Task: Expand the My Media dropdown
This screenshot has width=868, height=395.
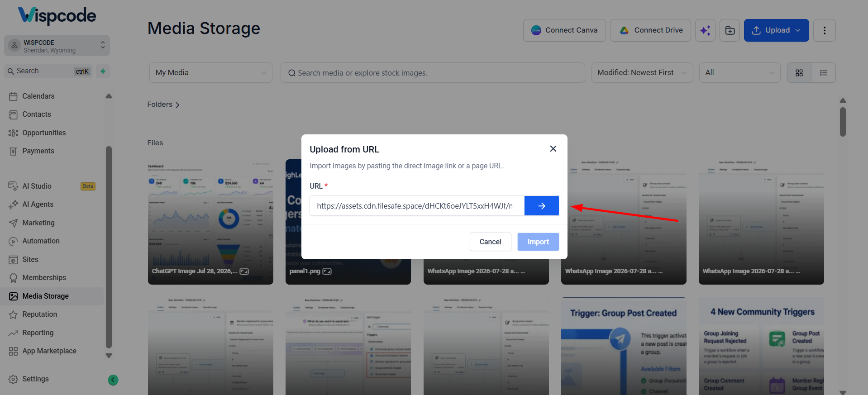Action: 210,72
